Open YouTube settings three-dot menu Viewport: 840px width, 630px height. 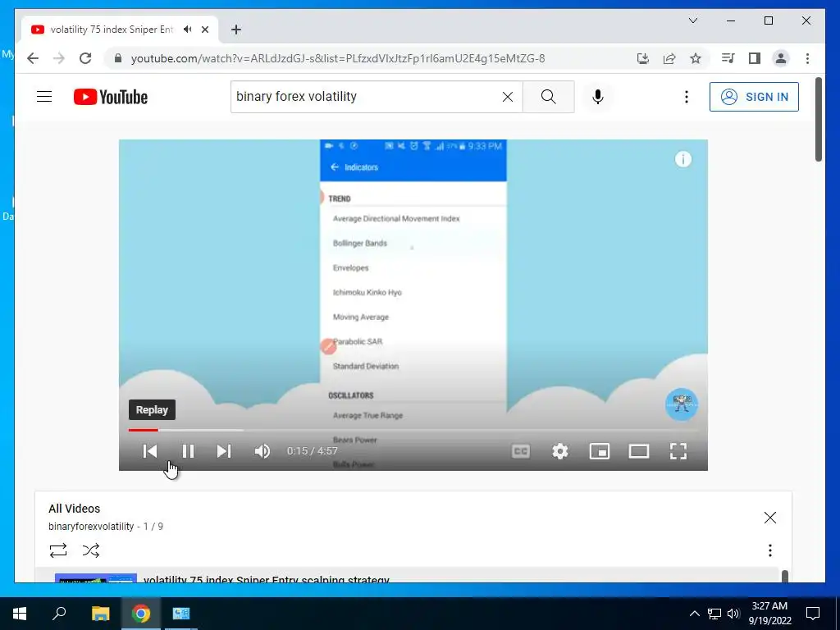[x=687, y=97]
